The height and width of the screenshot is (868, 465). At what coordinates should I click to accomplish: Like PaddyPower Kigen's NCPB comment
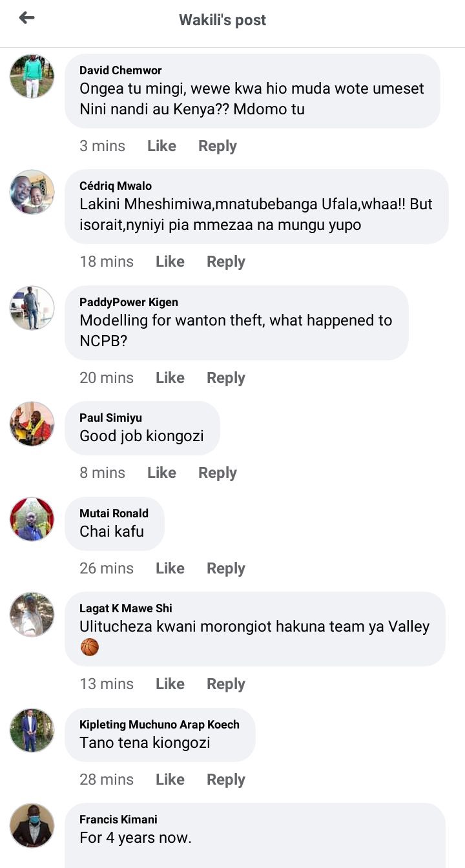click(170, 378)
